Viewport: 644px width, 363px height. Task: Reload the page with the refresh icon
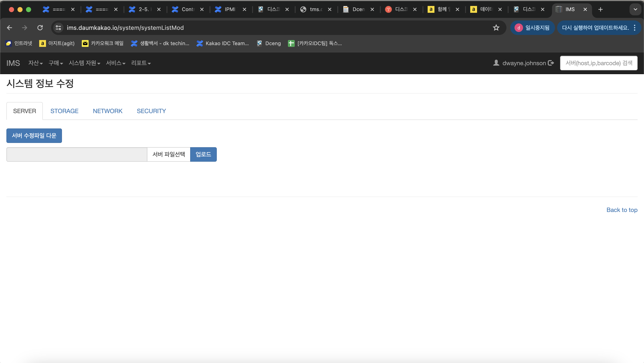[40, 27]
